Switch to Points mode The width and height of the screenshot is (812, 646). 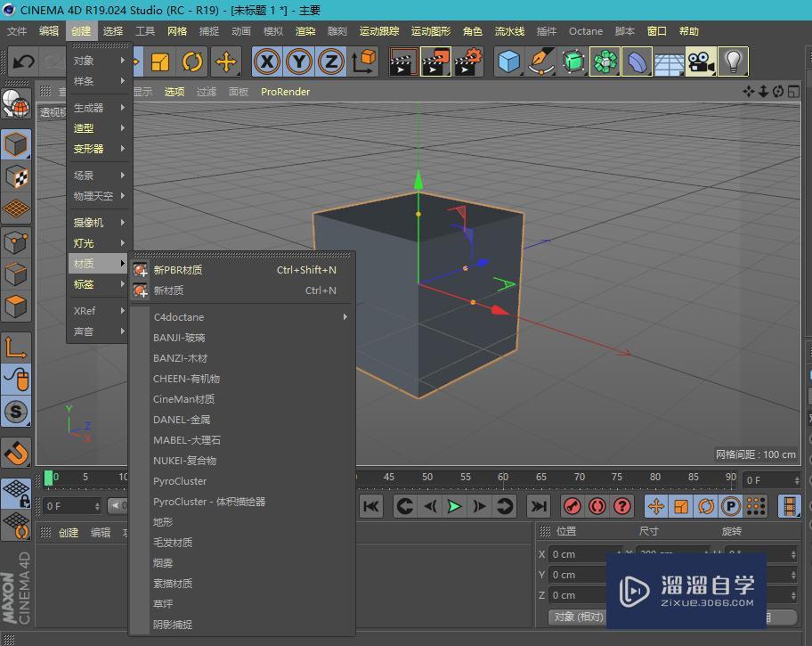(x=16, y=242)
